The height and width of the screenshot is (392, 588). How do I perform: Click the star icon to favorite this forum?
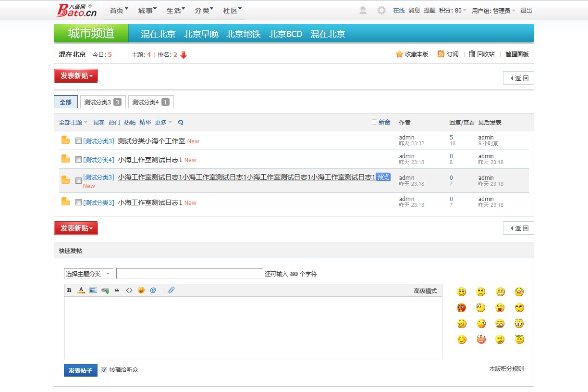[x=399, y=54]
